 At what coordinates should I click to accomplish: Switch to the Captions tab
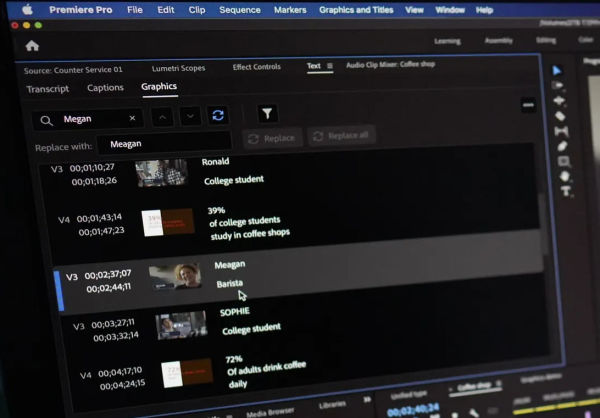pyautogui.click(x=105, y=88)
